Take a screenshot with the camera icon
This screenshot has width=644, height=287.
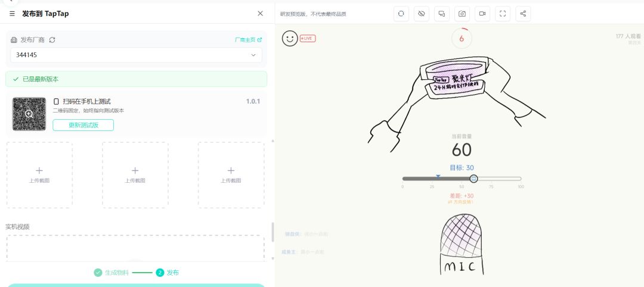pyautogui.click(x=462, y=14)
